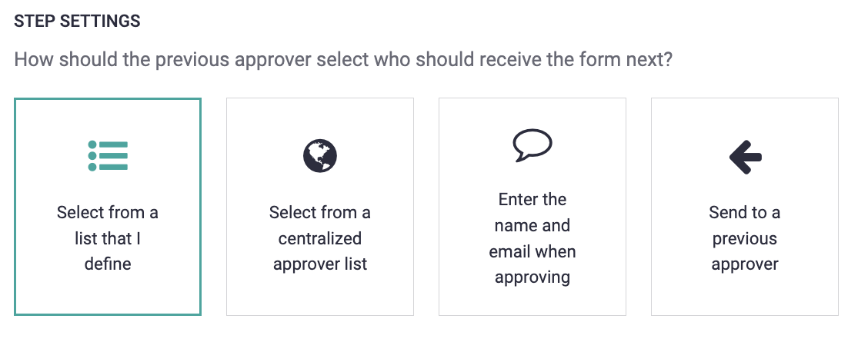Screen dimensions: 868x352
Task: Click the teal bulleted list icon
Action: (x=108, y=156)
